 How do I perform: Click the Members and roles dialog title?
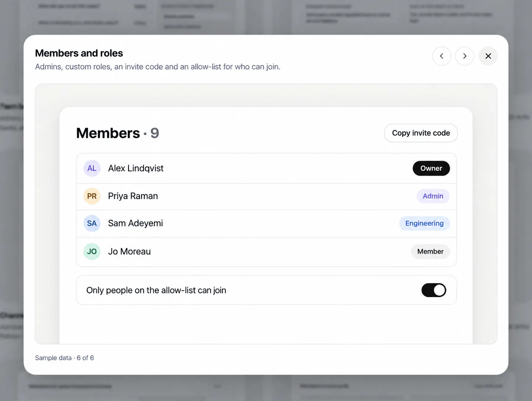tap(79, 53)
